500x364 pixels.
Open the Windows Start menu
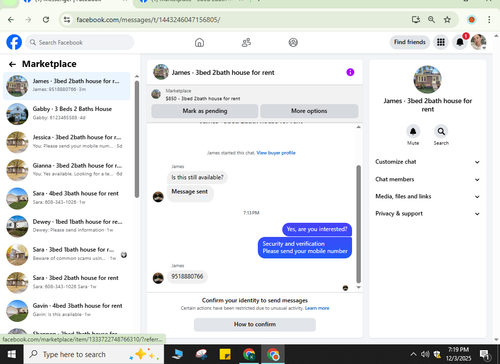[x=12, y=354]
